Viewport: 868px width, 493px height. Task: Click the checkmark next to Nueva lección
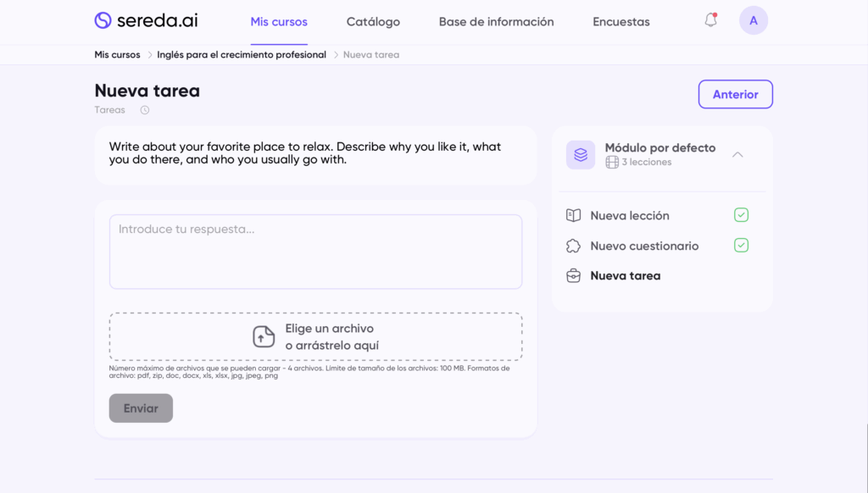741,215
